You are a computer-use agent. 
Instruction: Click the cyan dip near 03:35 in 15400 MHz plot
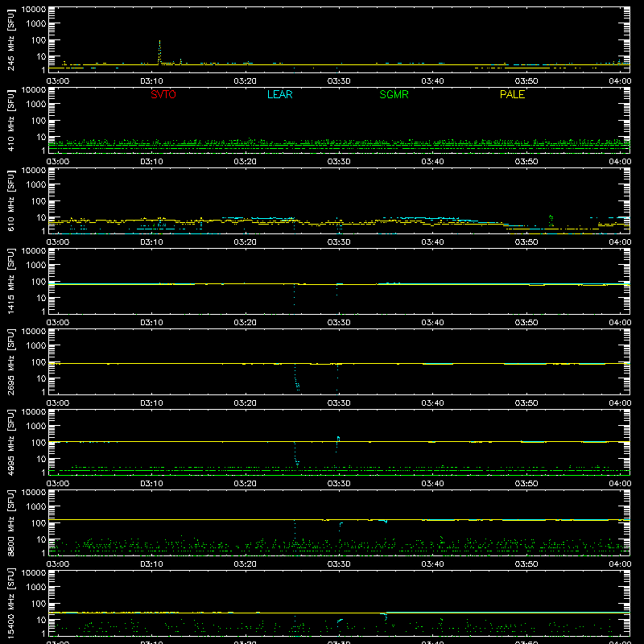[x=386, y=617]
